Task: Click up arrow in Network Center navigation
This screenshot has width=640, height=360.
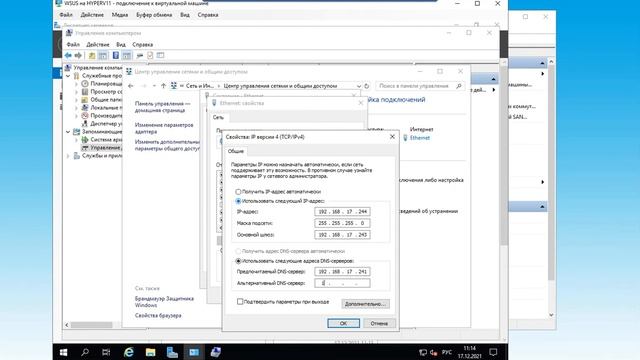Action: (163, 86)
